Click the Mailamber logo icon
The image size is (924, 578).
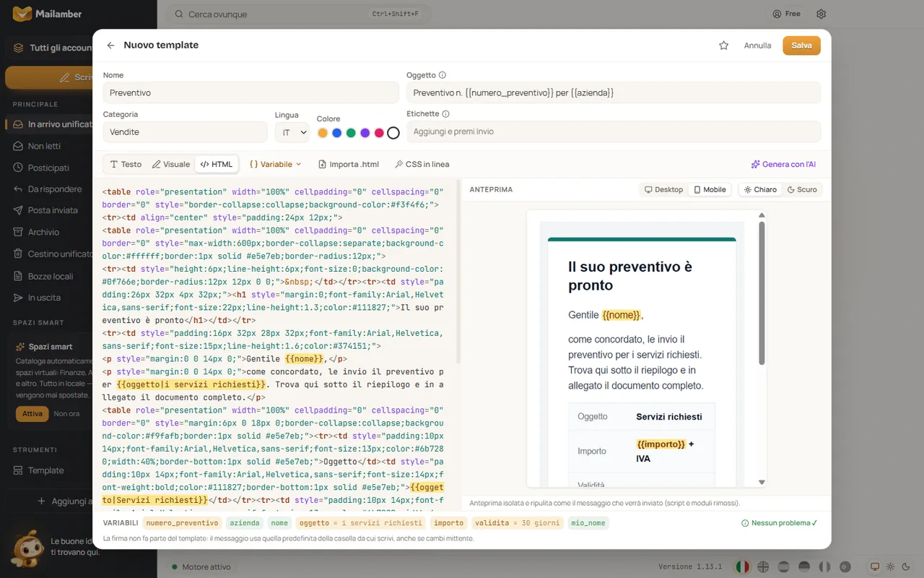tap(22, 14)
